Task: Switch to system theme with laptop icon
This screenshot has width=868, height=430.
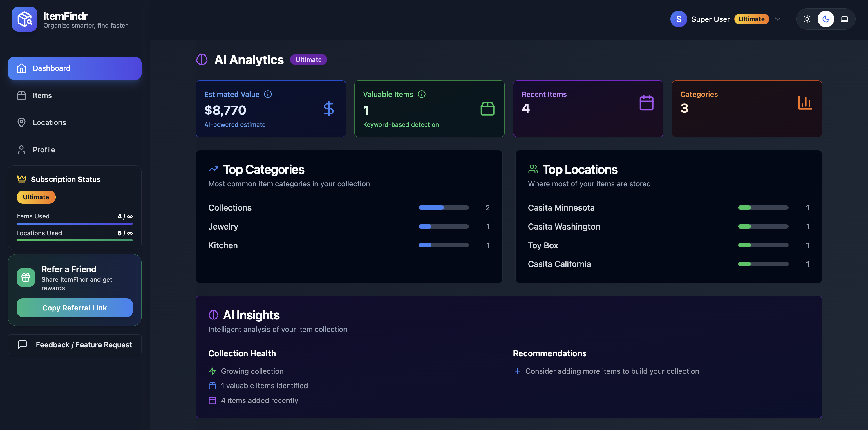Action: tap(845, 19)
